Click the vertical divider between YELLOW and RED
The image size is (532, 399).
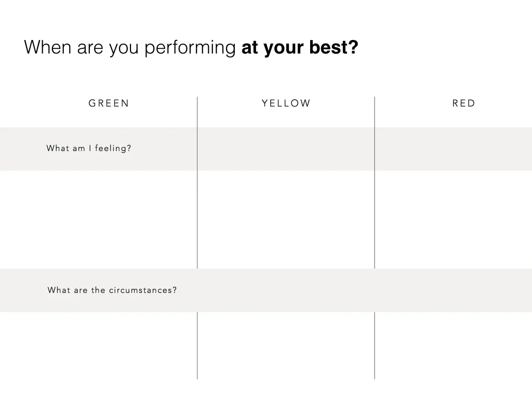(x=375, y=183)
